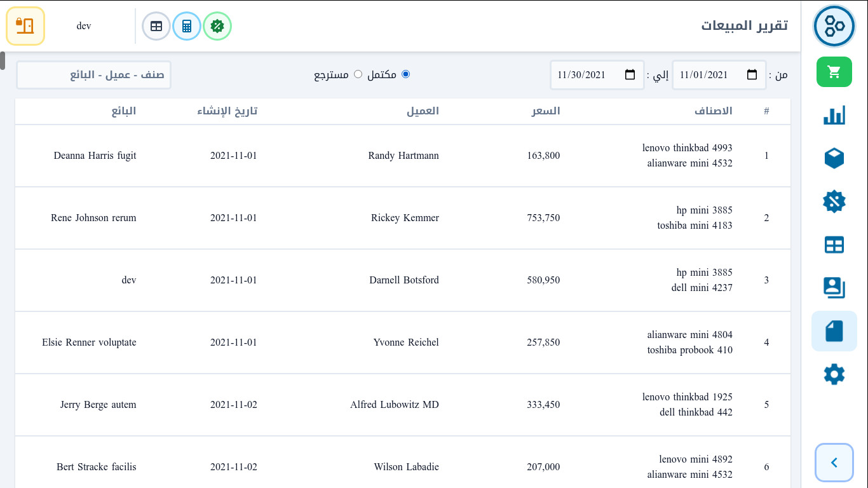Image resolution: width=868 pixels, height=488 pixels.
Task: Open the green percent badge toolbar icon
Action: tap(217, 25)
